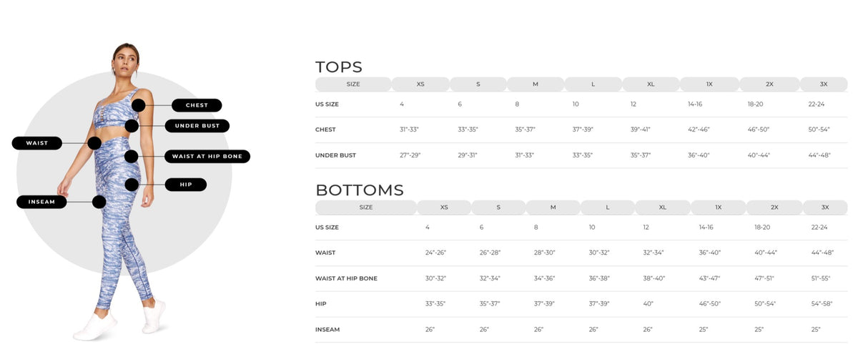Select the 3X column header in Tops table

824,84
